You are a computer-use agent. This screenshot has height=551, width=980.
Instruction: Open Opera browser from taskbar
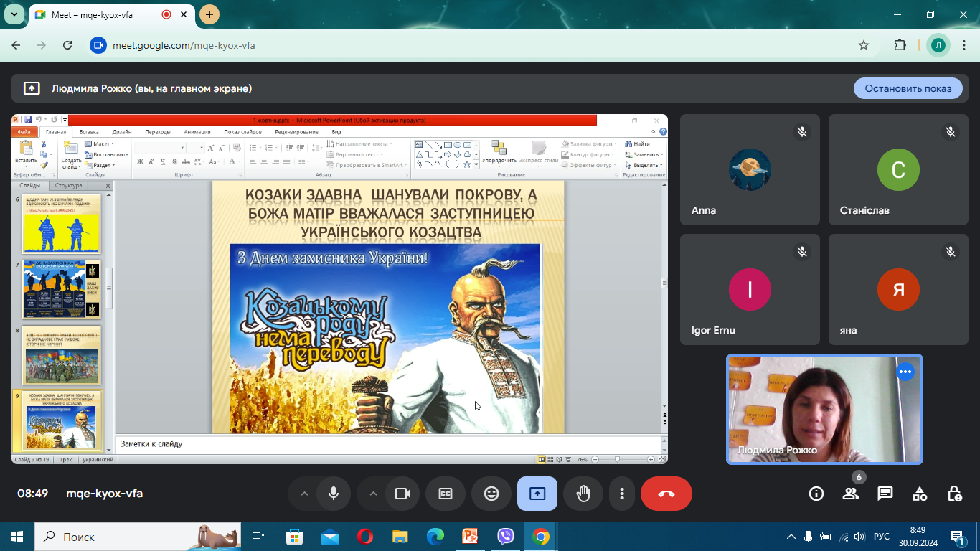365,537
